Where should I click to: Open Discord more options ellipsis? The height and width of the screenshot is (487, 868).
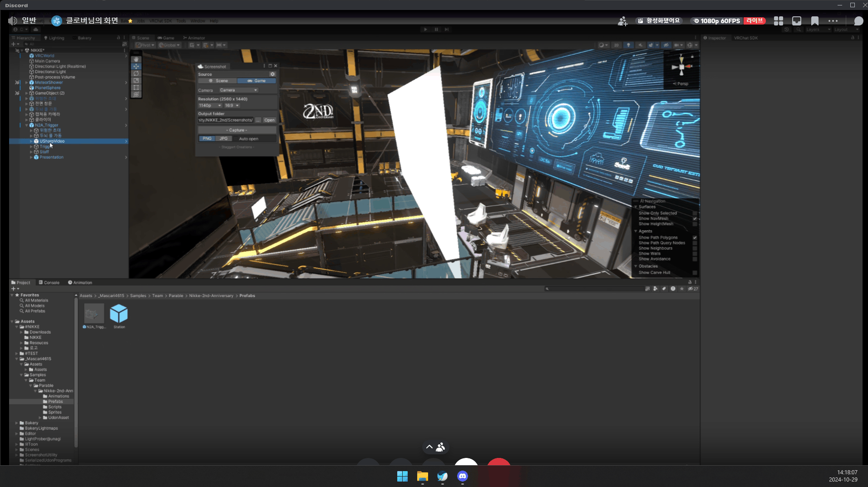coord(833,21)
